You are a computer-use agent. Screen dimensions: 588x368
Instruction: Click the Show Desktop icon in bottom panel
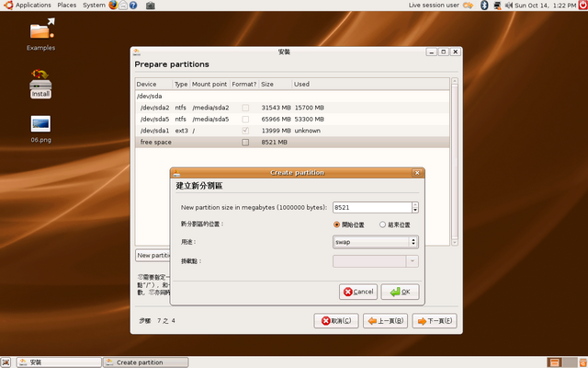click(x=6, y=362)
